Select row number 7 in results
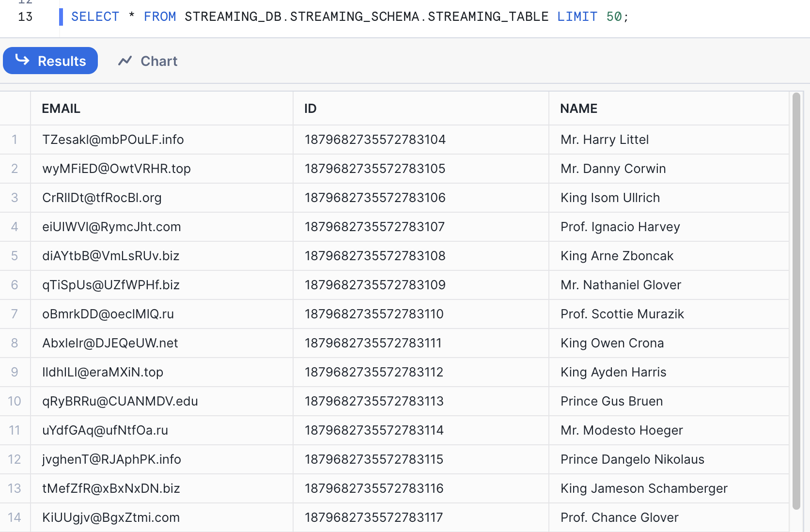810x532 pixels. click(15, 314)
